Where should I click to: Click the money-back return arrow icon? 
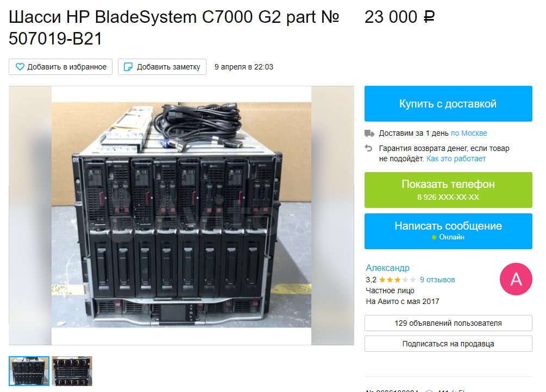368,148
